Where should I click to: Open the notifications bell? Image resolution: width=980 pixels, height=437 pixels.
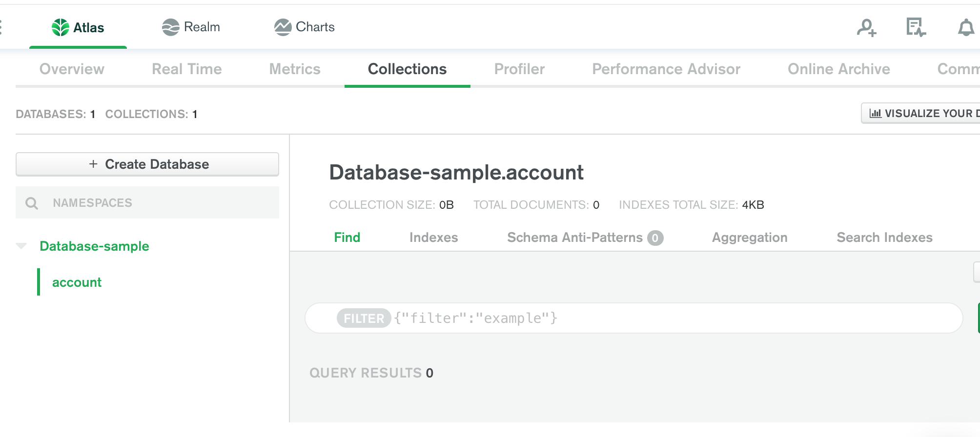966,27
